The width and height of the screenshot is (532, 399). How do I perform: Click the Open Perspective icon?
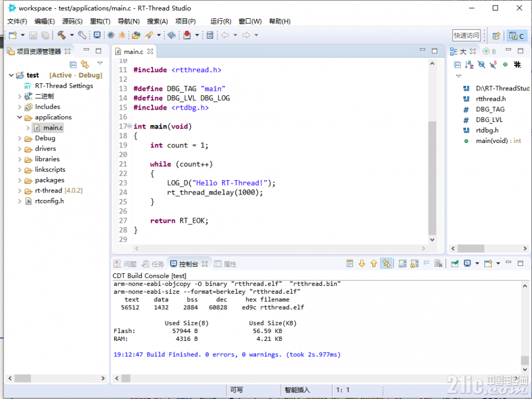(x=496, y=35)
